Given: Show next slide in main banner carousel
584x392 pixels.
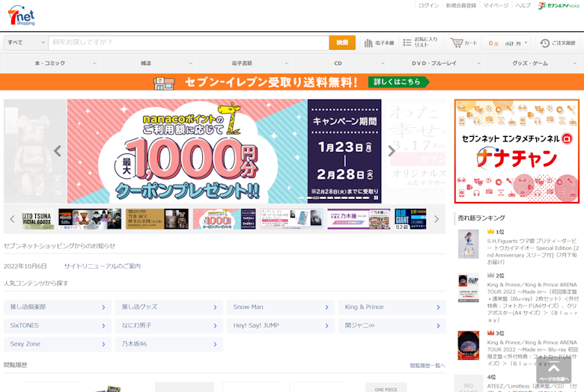Looking at the screenshot, I should (391, 151).
